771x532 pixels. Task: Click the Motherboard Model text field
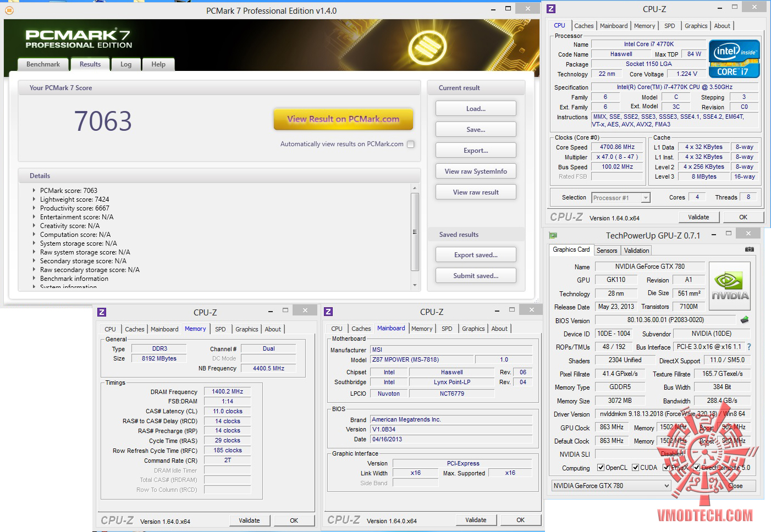click(x=422, y=359)
